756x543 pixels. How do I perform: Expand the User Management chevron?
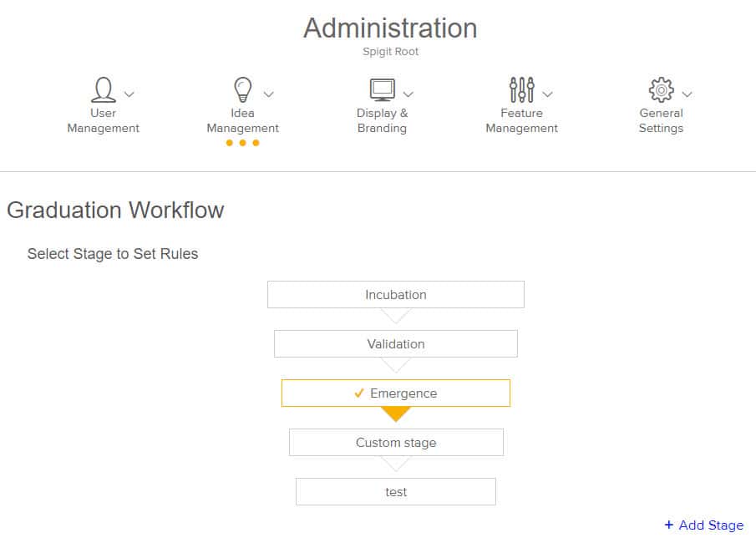pos(129,94)
